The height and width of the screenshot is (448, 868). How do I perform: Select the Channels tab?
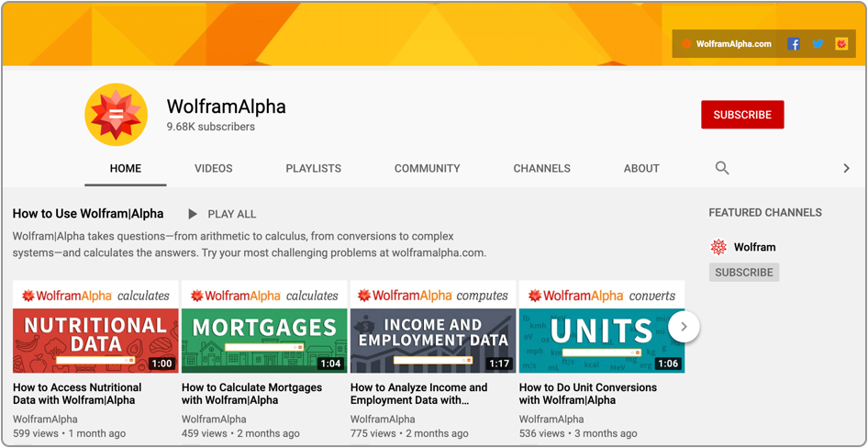coord(541,169)
